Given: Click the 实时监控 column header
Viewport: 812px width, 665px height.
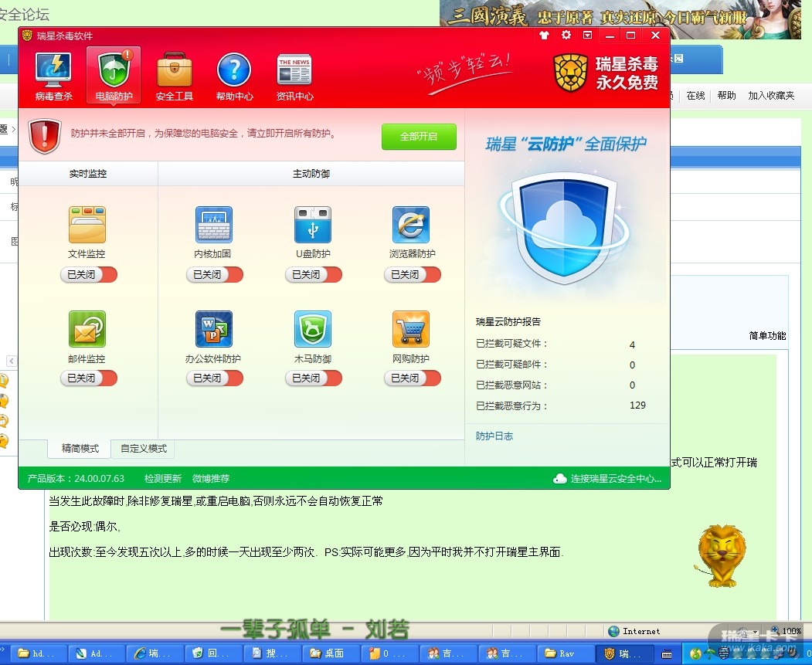Looking at the screenshot, I should coord(88,174).
